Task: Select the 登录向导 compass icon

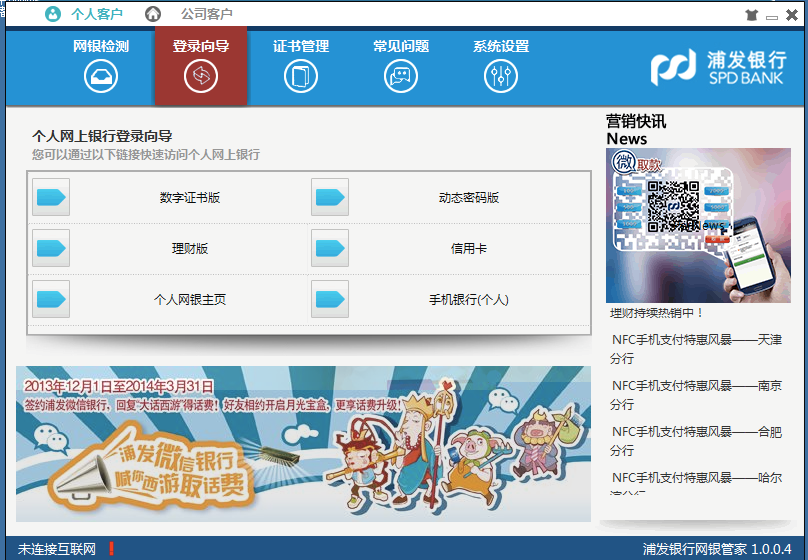Action: click(x=201, y=77)
